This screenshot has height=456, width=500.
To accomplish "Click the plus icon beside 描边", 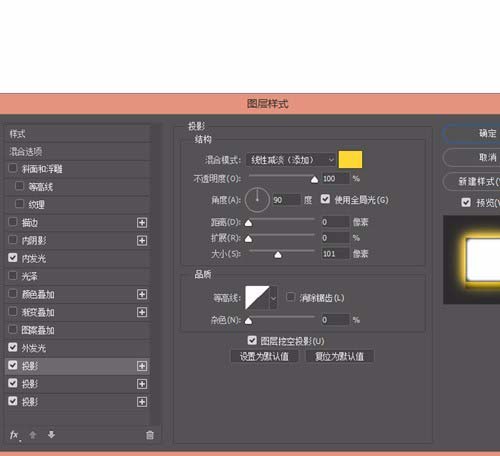I will [x=142, y=223].
